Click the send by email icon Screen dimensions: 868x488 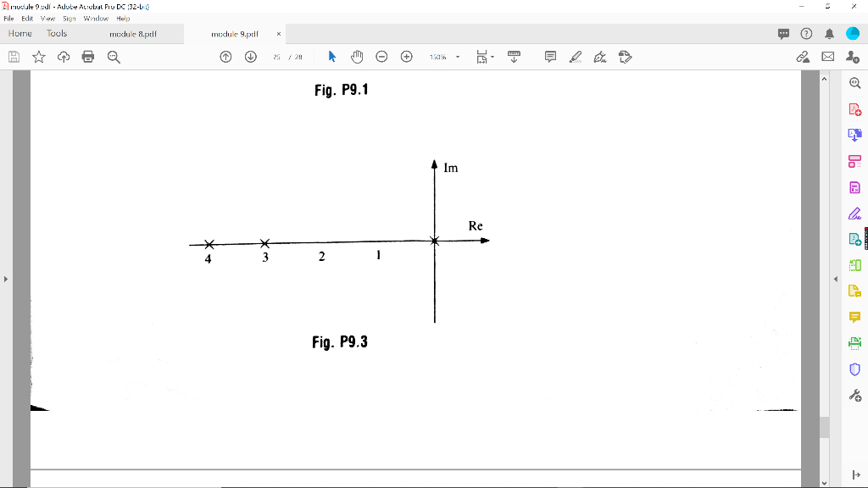tap(826, 57)
